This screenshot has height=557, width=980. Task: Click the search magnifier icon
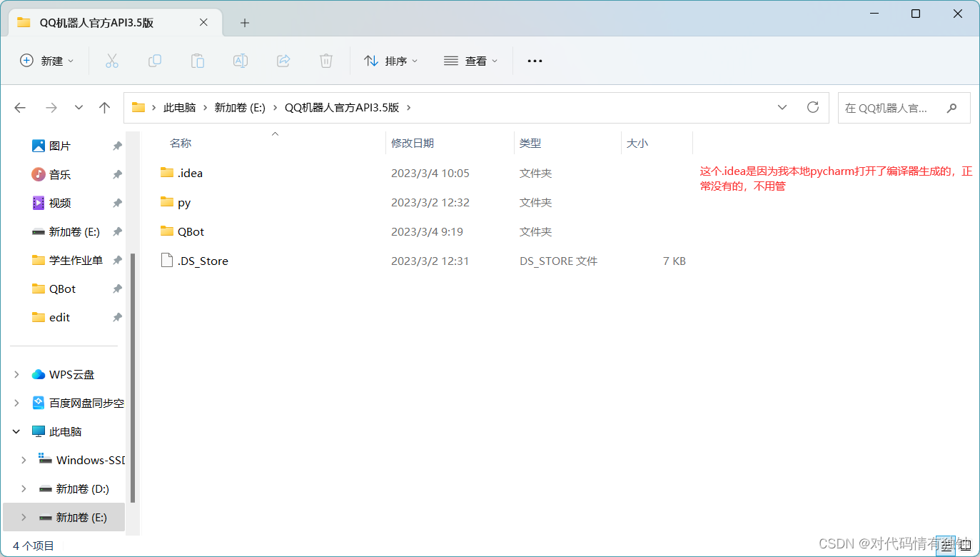951,108
